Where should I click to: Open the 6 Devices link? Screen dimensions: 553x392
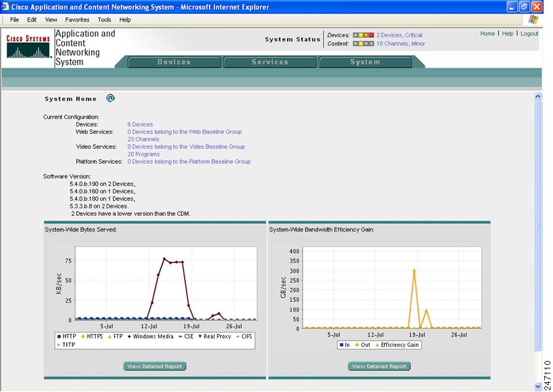click(x=140, y=124)
